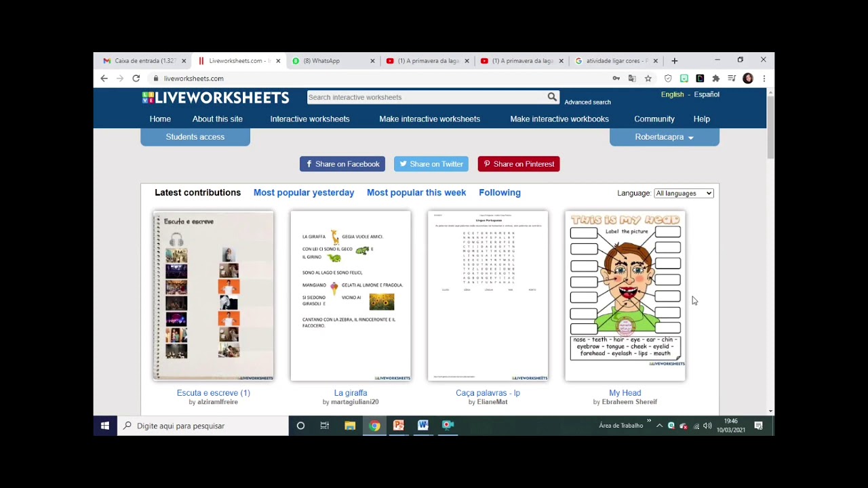Open the Google Translate page icon
This screenshot has height=488, width=868.
point(632,79)
